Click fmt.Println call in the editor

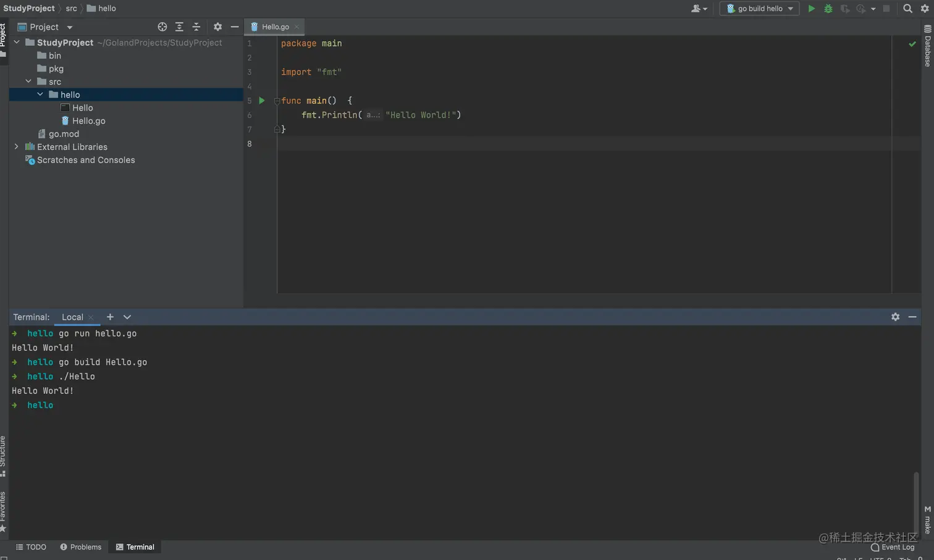click(x=381, y=115)
